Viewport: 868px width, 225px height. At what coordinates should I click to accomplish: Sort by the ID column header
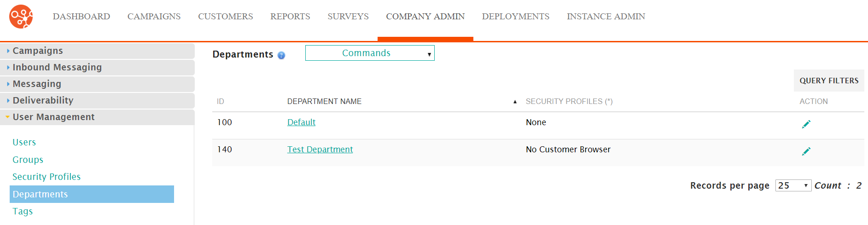[221, 101]
